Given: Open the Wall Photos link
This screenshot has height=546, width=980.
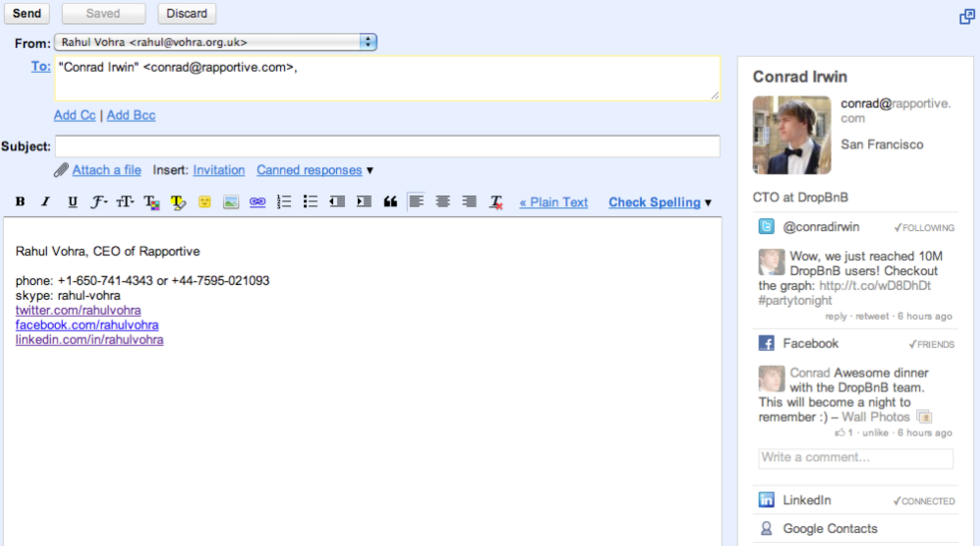Looking at the screenshot, I should click(875, 416).
